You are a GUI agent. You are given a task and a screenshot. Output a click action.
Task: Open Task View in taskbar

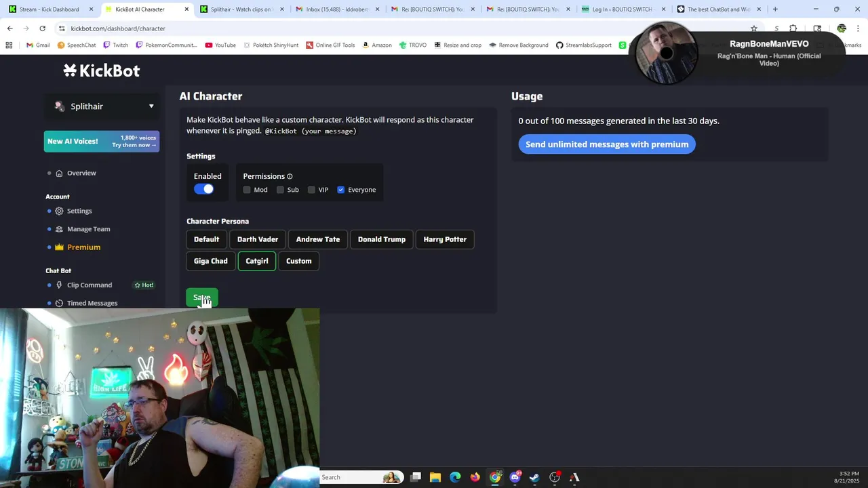[x=416, y=477]
